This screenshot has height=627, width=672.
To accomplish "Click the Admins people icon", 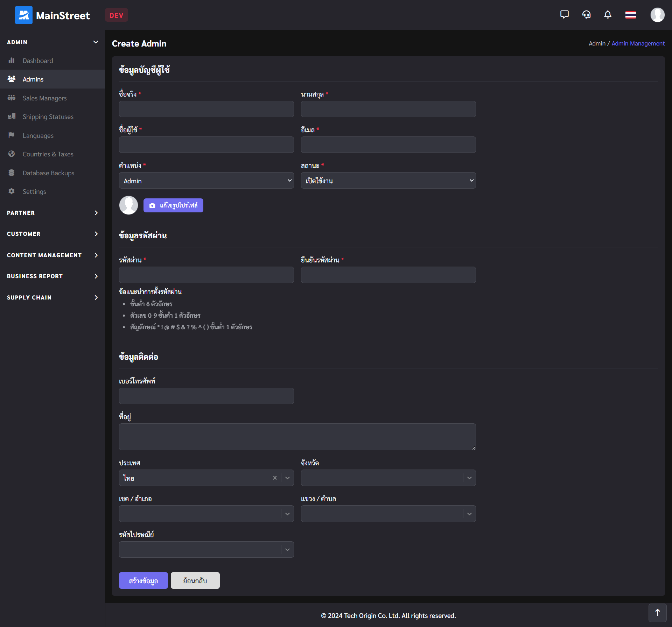I will [x=12, y=79].
